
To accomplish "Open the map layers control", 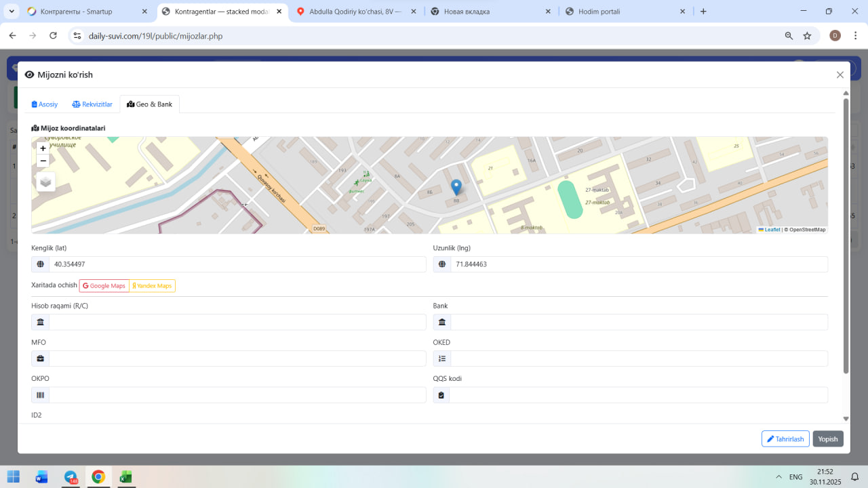I will (45, 182).
